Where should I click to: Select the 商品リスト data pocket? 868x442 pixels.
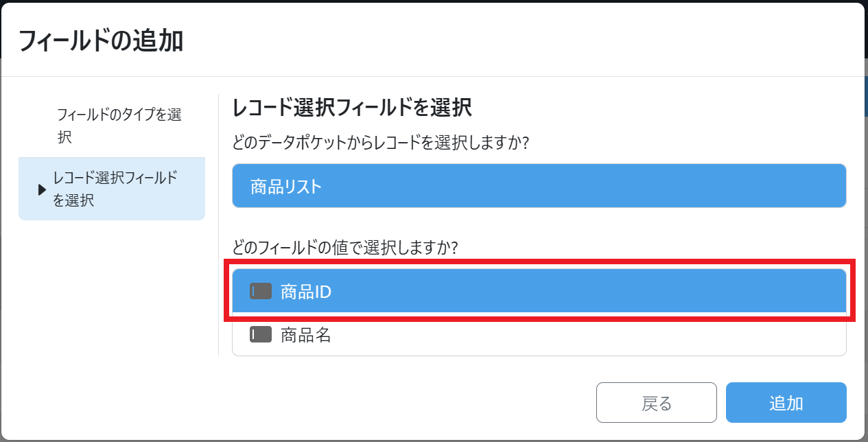point(539,186)
